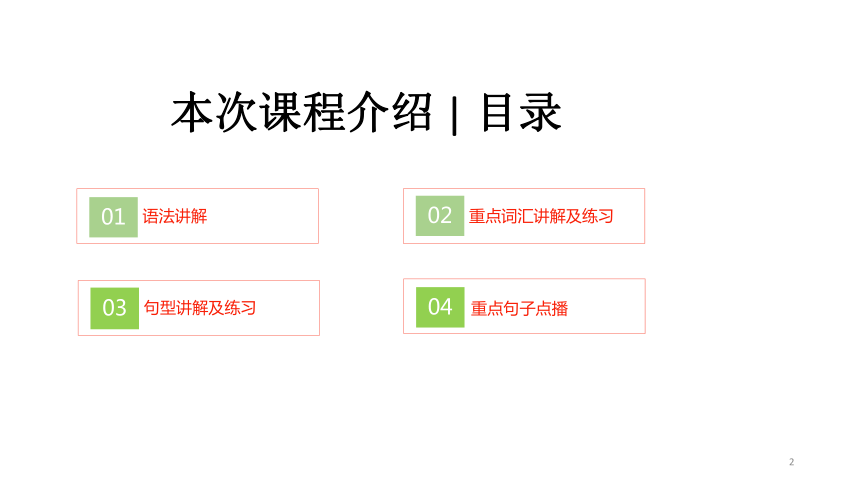Go to the 重点句子点播 section label
The width and height of the screenshot is (860, 484).
point(519,308)
